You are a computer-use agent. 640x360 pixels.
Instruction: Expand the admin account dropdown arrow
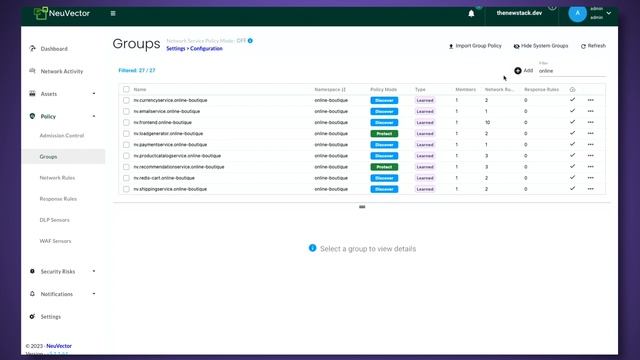click(x=609, y=13)
